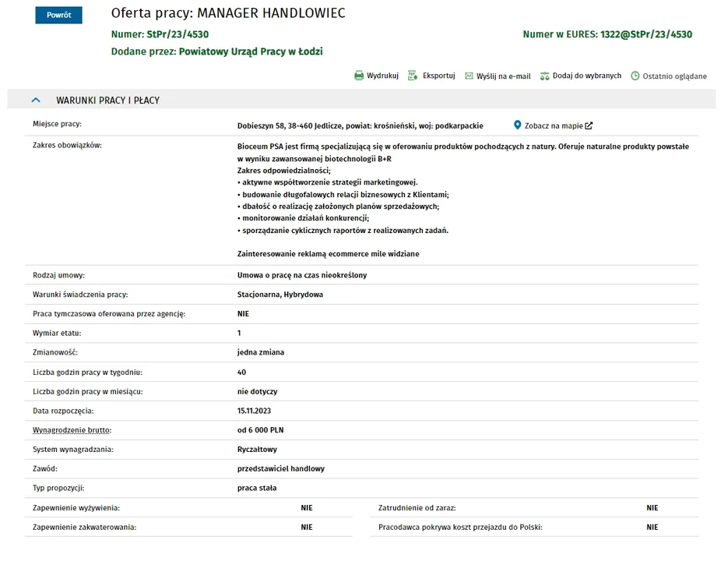Click the salary value od 6 000 PLN

click(x=261, y=430)
